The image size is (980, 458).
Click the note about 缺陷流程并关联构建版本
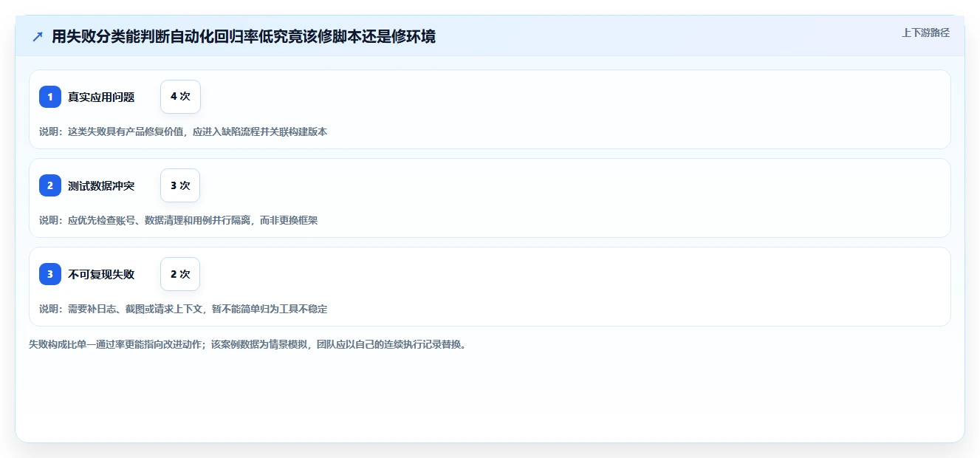[x=183, y=131]
